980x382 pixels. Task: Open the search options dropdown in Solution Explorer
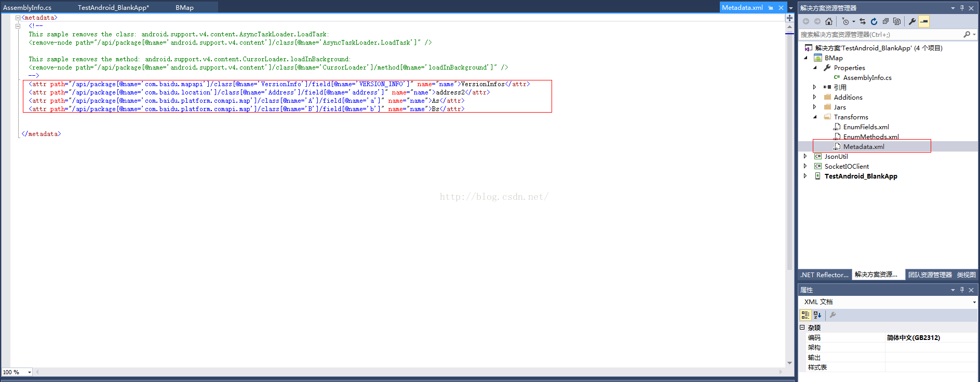[974, 34]
